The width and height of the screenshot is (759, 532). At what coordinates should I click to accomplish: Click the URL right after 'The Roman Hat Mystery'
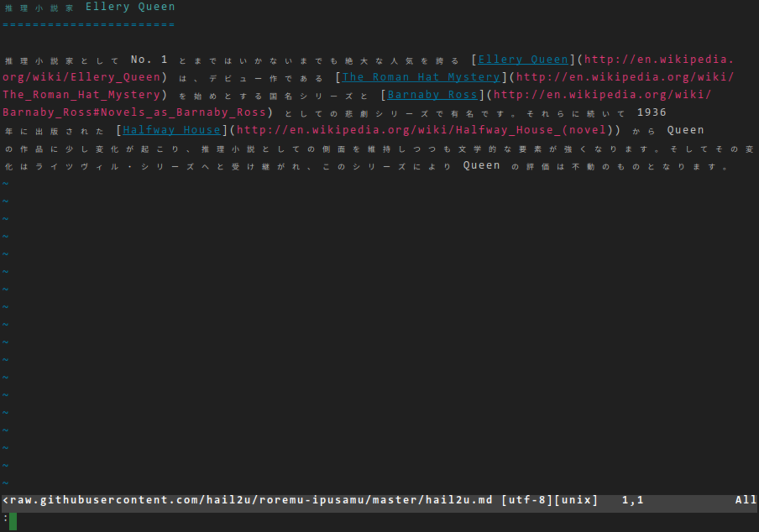point(625,77)
